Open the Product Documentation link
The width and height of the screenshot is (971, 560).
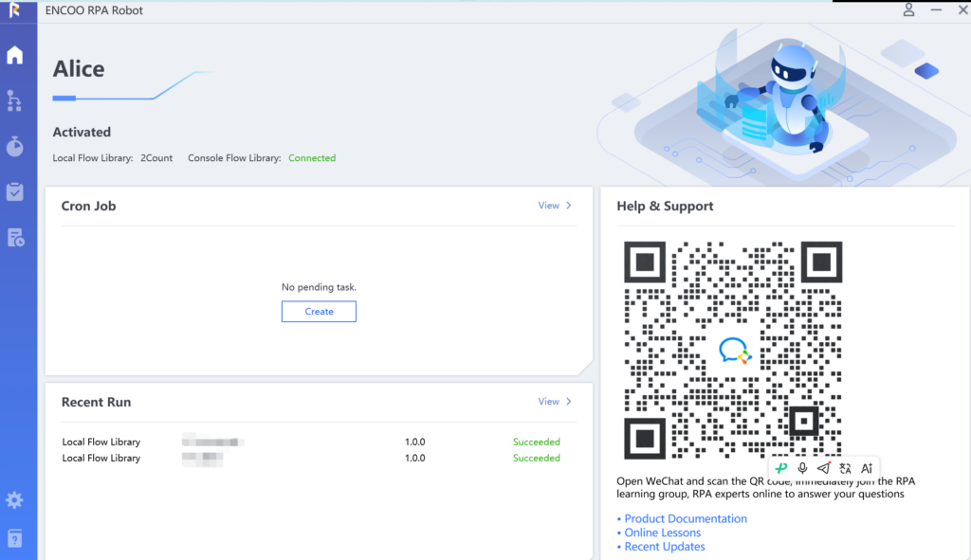coord(686,518)
